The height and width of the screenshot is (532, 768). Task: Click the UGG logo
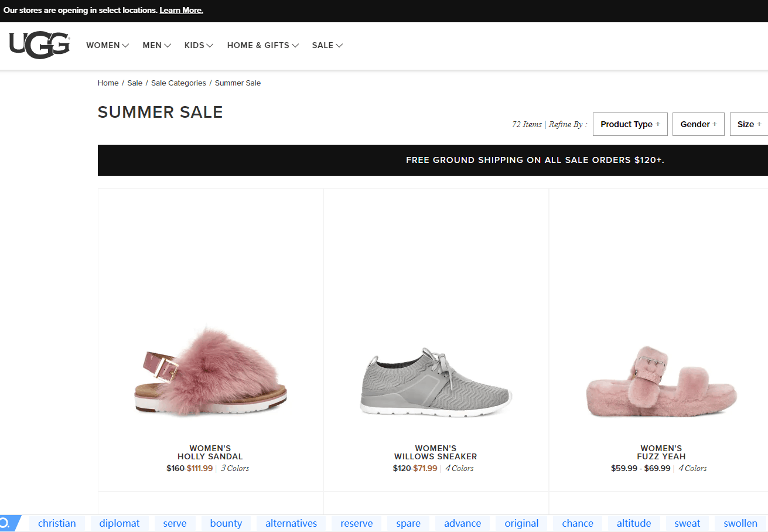40,46
